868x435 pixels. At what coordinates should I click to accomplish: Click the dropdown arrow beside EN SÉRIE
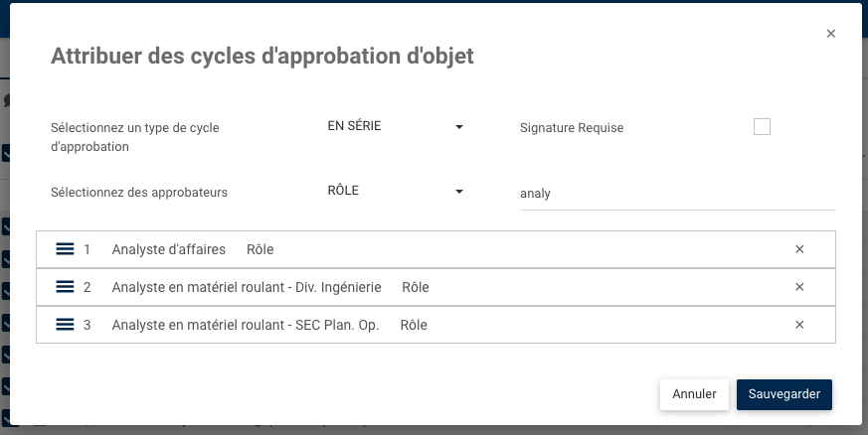[459, 127]
